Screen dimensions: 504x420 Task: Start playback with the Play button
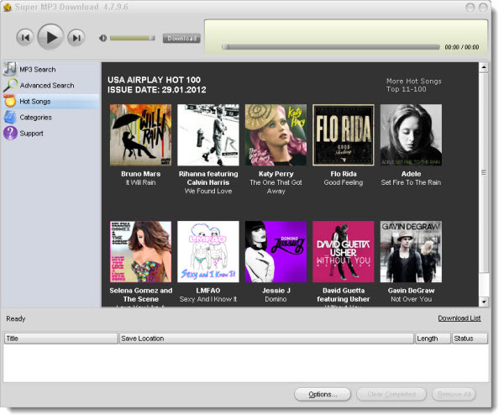coord(50,37)
